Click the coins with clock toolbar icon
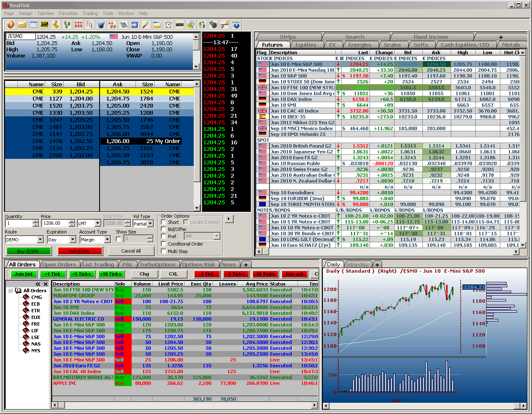Screen dimensions: 532x414 point(191,25)
